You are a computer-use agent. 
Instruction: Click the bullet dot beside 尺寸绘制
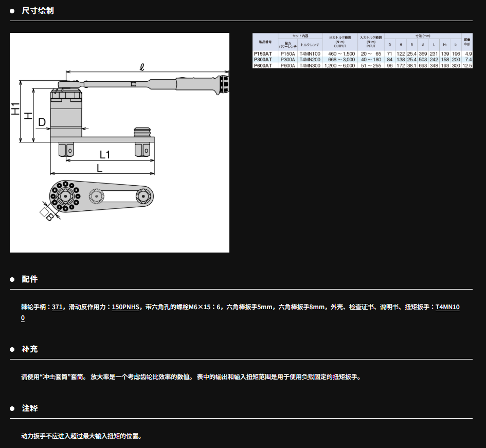(x=12, y=11)
